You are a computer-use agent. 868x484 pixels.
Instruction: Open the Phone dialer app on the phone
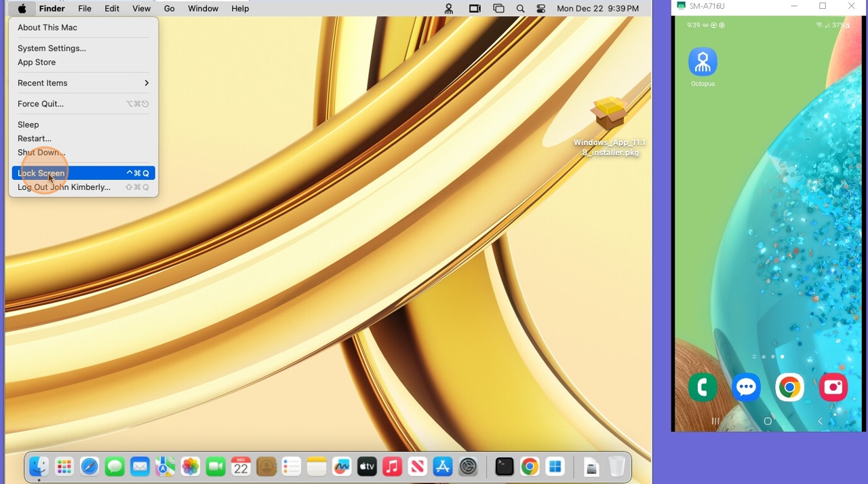click(703, 388)
